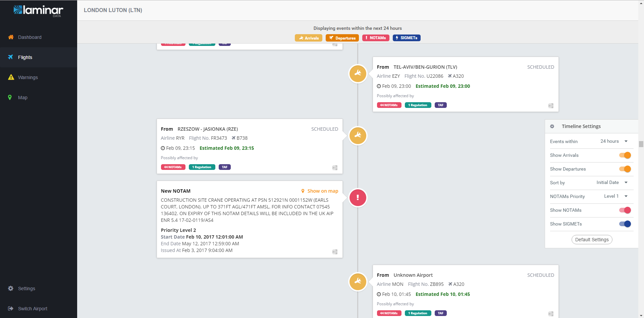Open Warnings in the sidebar
The height and width of the screenshot is (318, 644).
(28, 77)
